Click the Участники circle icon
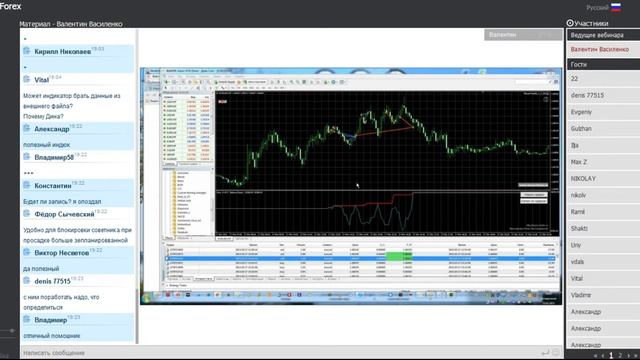Viewport: 640px width, 360px height. 570,23
